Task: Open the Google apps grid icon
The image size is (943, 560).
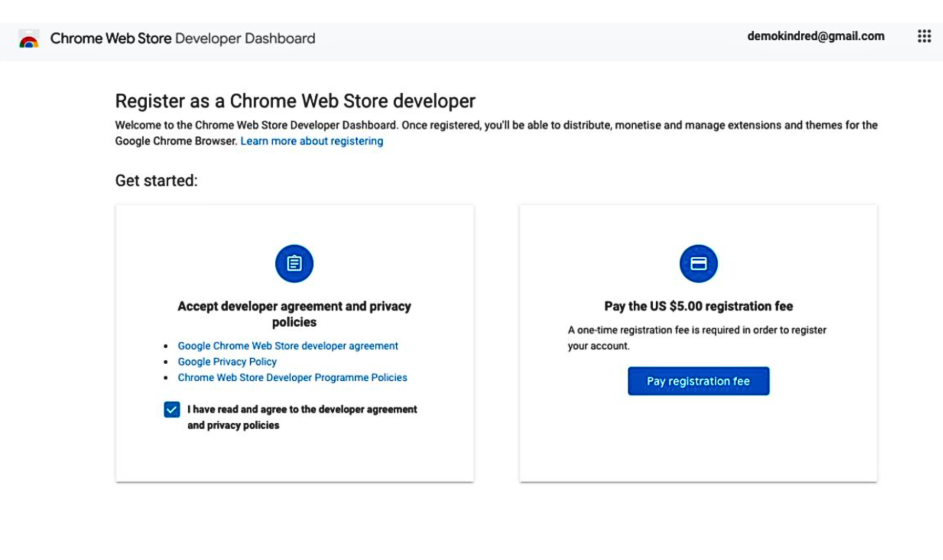Action: [924, 36]
